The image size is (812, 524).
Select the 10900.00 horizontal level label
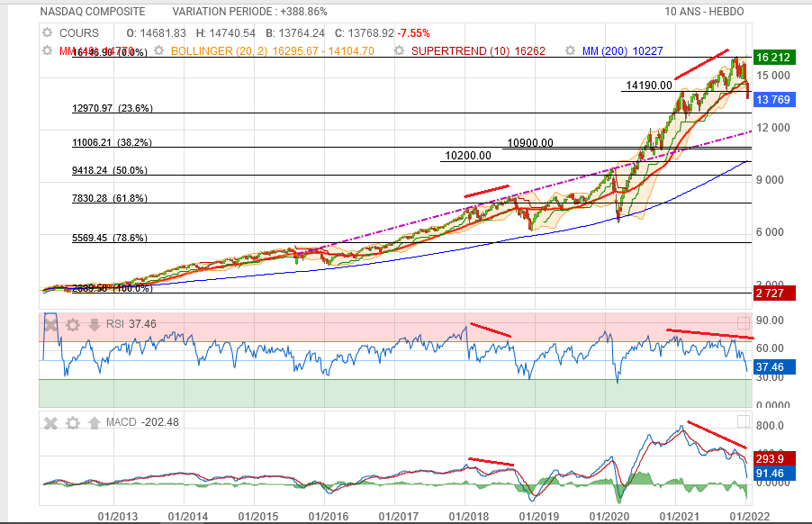(529, 143)
